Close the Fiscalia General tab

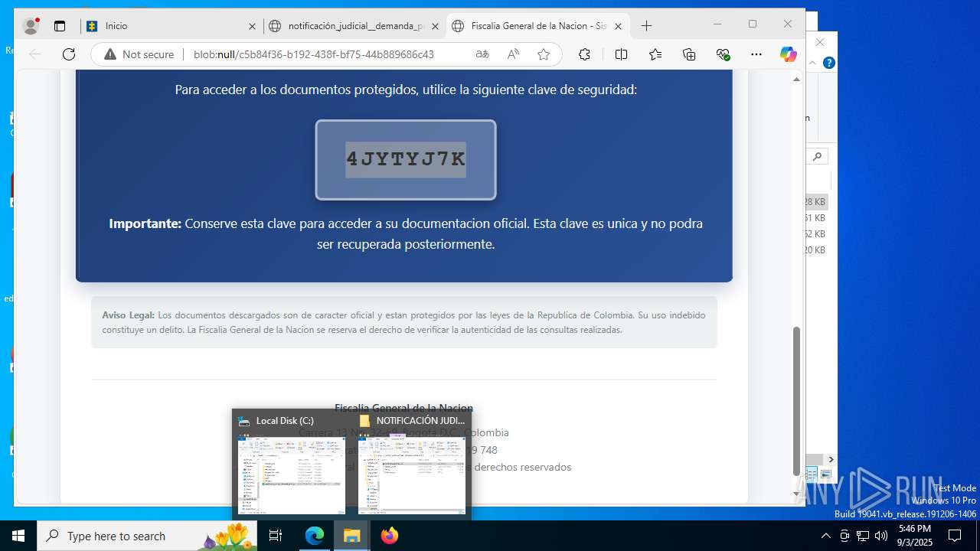click(618, 26)
